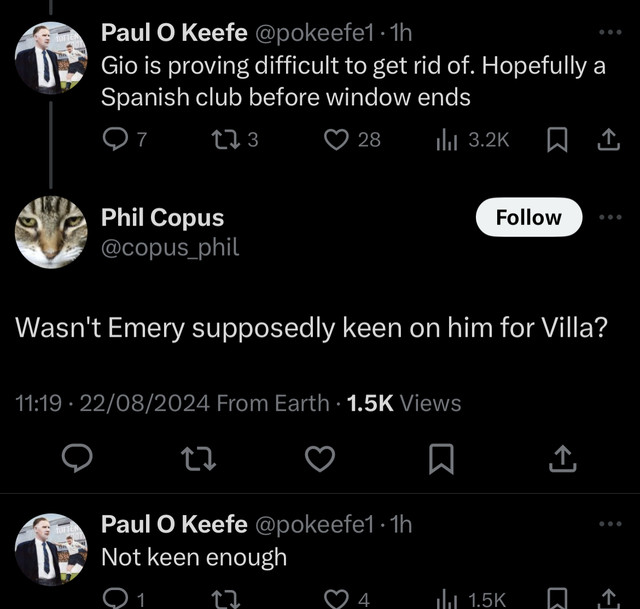Bookmark the top Paul O Keefe tweet

(x=556, y=140)
